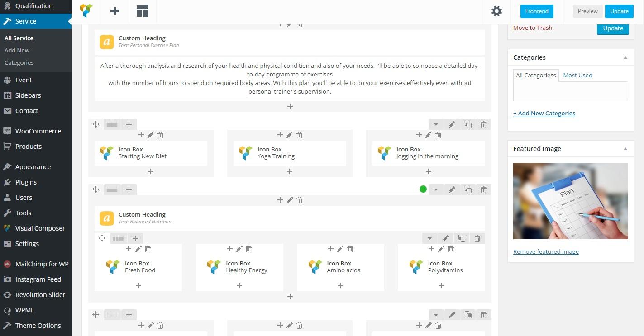Switch to the Most Used categories tab
The width and height of the screenshot is (644, 336).
577,75
